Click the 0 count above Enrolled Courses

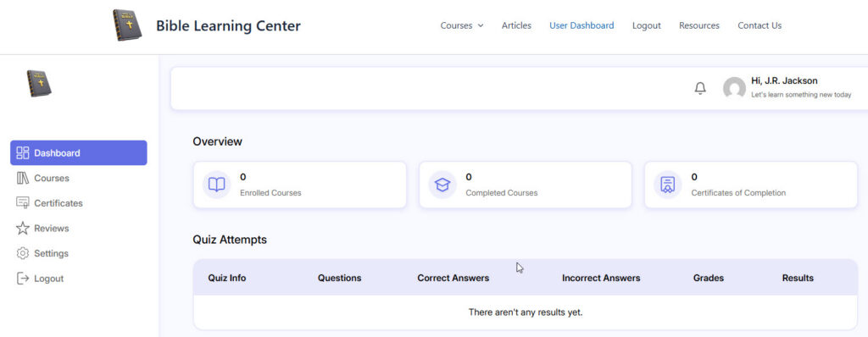click(x=243, y=177)
